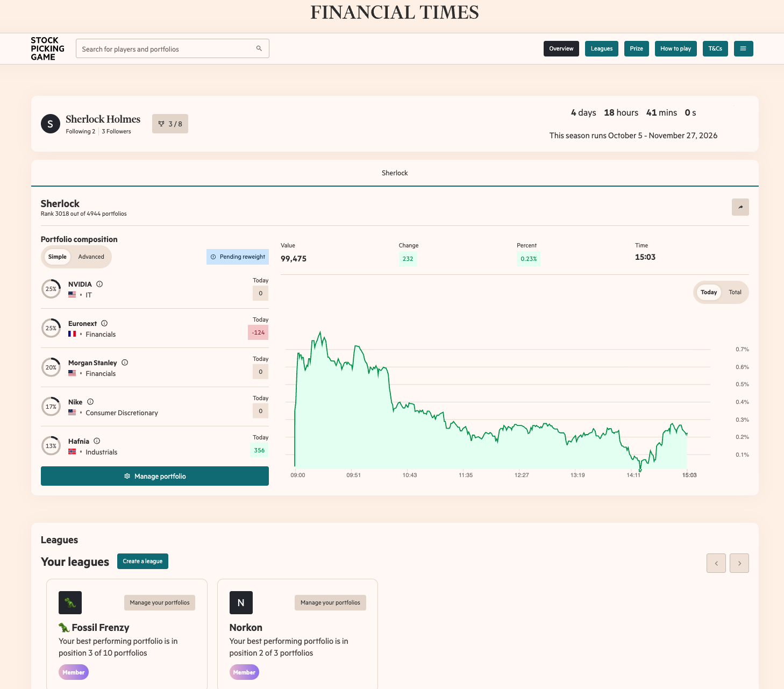This screenshot has height=689, width=784.
Task: Manage your portfolios in Fossil Frenzy
Action: 160,602
